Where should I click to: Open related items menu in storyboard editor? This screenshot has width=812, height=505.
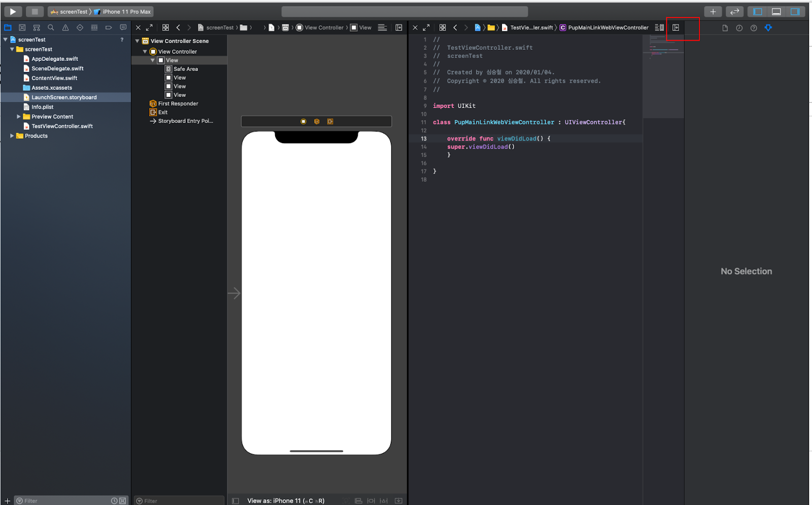[x=165, y=27]
